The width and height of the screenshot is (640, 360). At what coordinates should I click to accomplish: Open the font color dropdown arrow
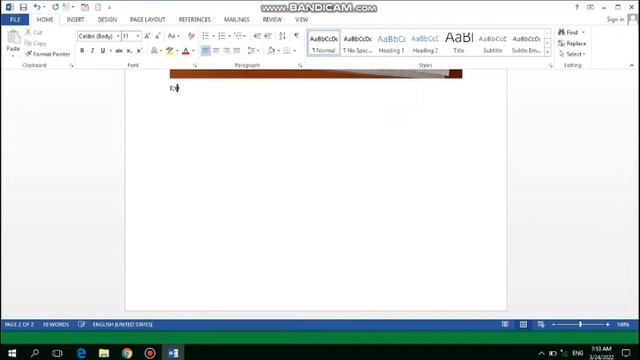tap(193, 51)
